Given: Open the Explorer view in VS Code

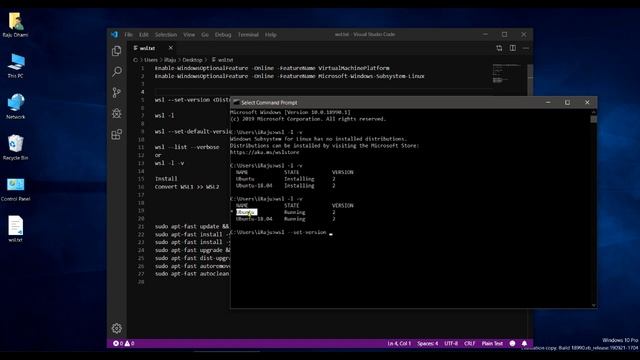Looking at the screenshot, I should [x=117, y=51].
